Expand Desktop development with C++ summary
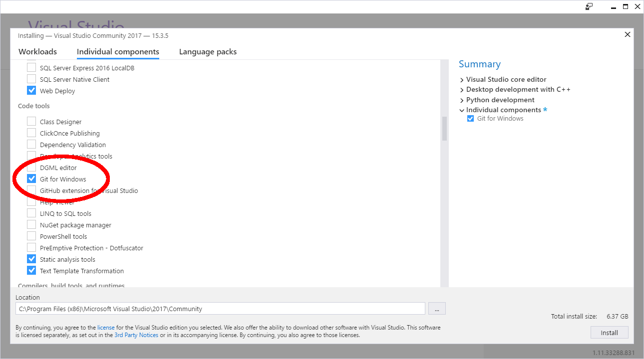This screenshot has height=359, width=644. [x=462, y=90]
